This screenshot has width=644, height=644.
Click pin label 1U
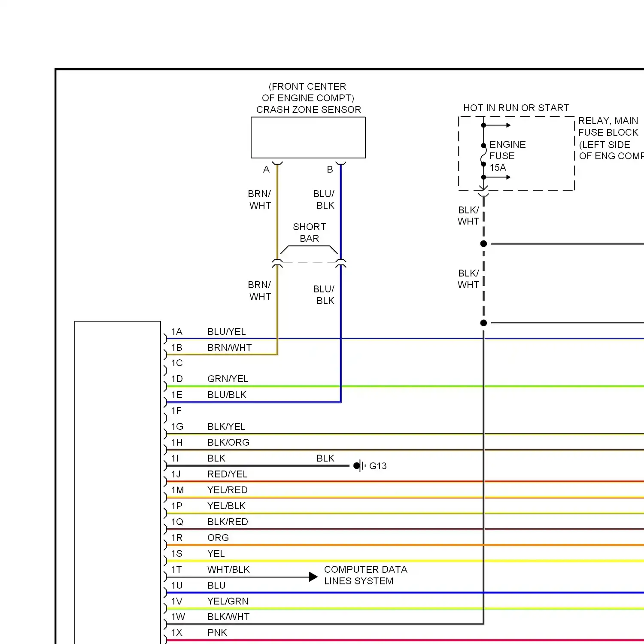click(176, 585)
